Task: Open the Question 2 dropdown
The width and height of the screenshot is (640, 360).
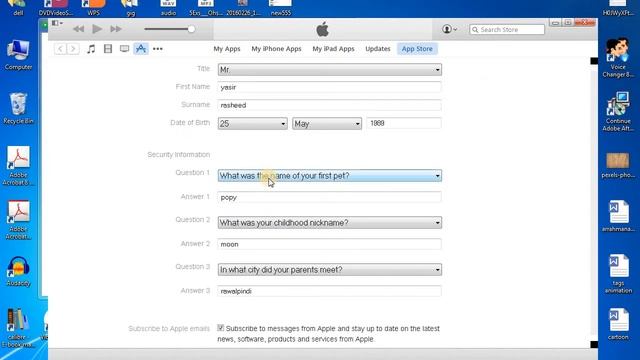Action: tap(329, 223)
